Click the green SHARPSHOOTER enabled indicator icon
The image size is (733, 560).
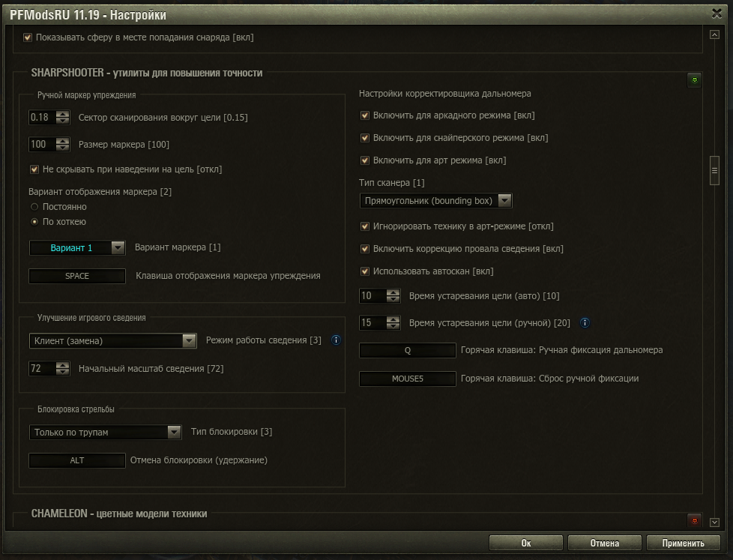click(694, 80)
